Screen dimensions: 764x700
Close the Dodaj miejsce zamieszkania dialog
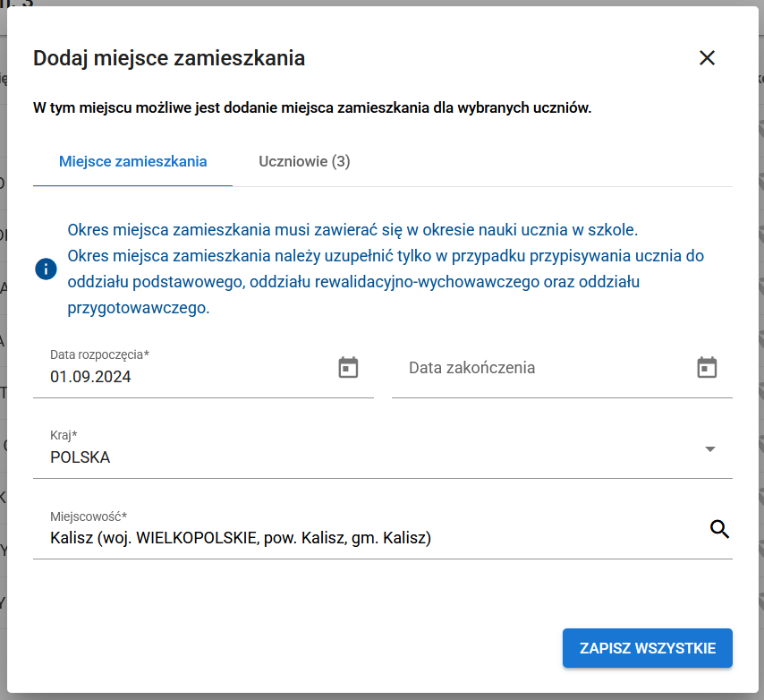[707, 57]
